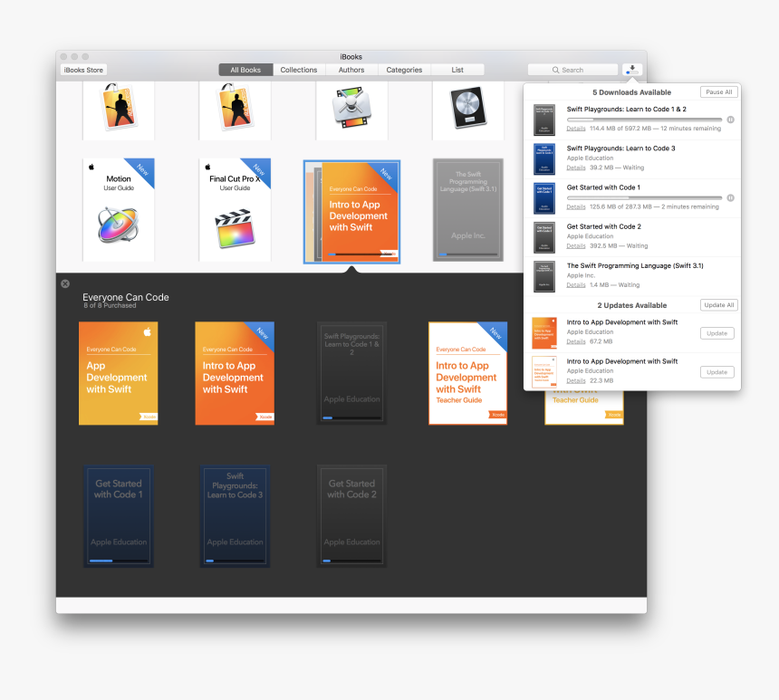Switch to List view tab
779x700 pixels.
tap(457, 70)
